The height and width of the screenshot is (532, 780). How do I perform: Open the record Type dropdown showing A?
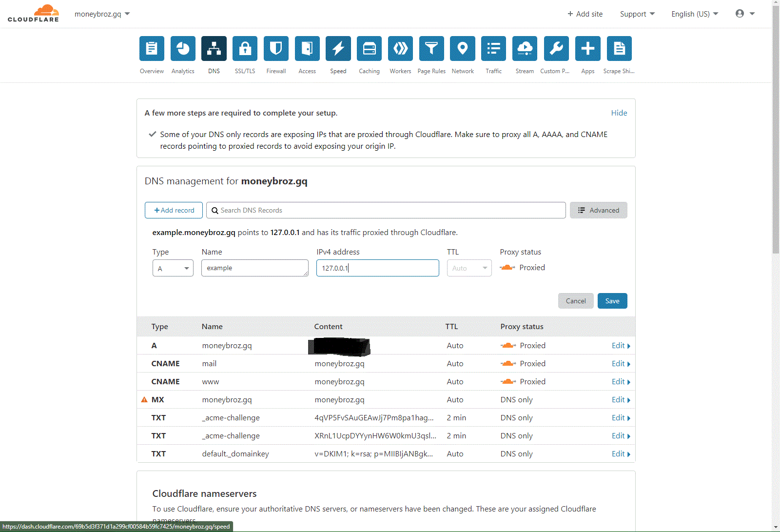tap(173, 268)
